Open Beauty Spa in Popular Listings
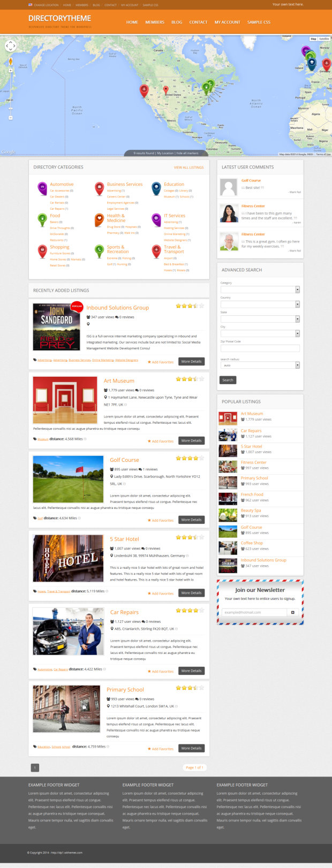Screen dimensions: 332x868 coord(251,511)
